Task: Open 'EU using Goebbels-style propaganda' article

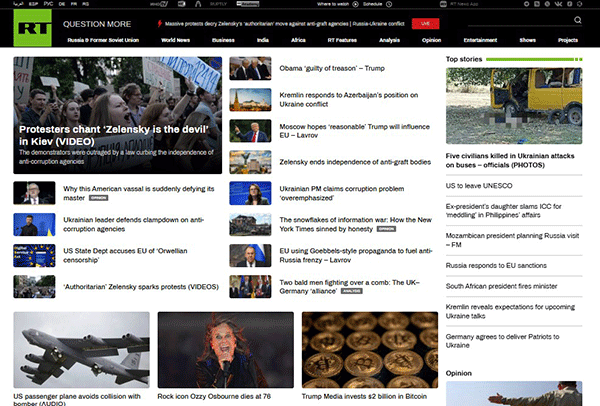Action: click(355, 255)
